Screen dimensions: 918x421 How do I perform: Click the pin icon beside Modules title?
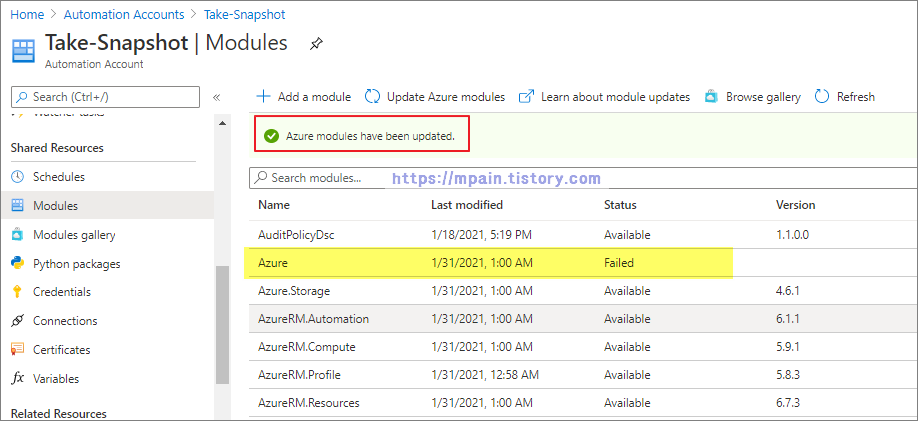316,44
